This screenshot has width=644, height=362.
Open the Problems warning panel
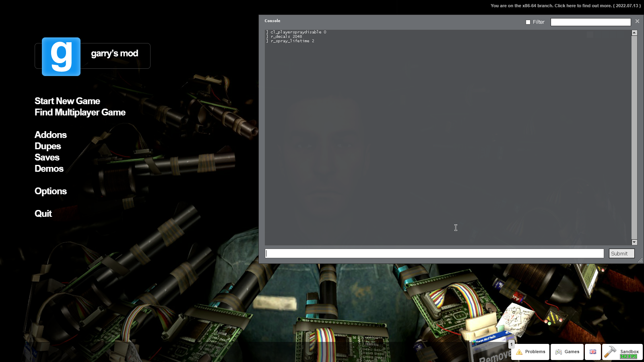point(530,352)
